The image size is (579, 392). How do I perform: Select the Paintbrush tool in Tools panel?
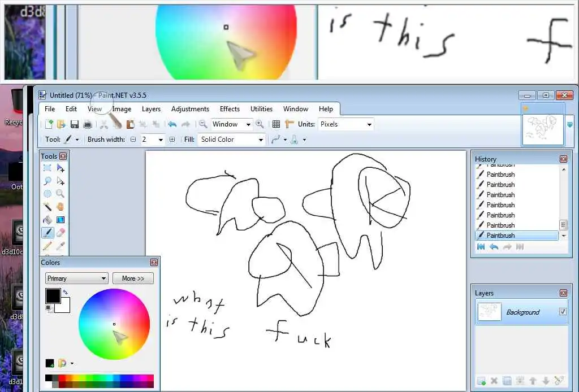[47, 233]
